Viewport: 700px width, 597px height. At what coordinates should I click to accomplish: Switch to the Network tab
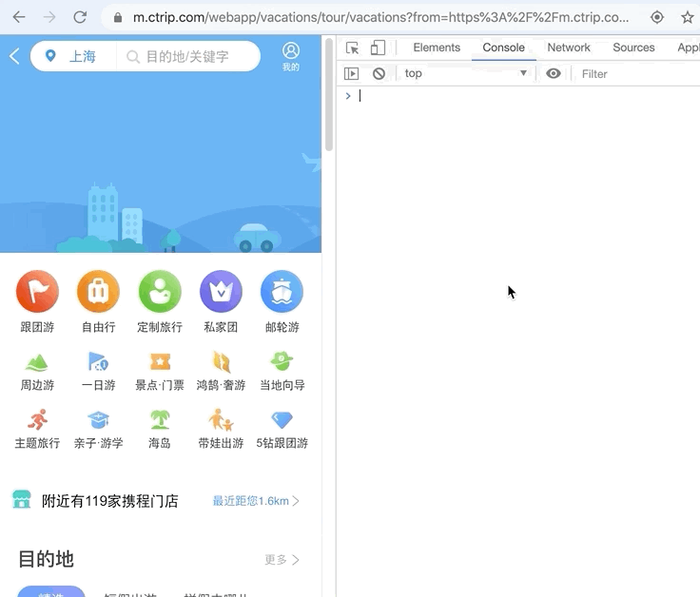click(569, 48)
